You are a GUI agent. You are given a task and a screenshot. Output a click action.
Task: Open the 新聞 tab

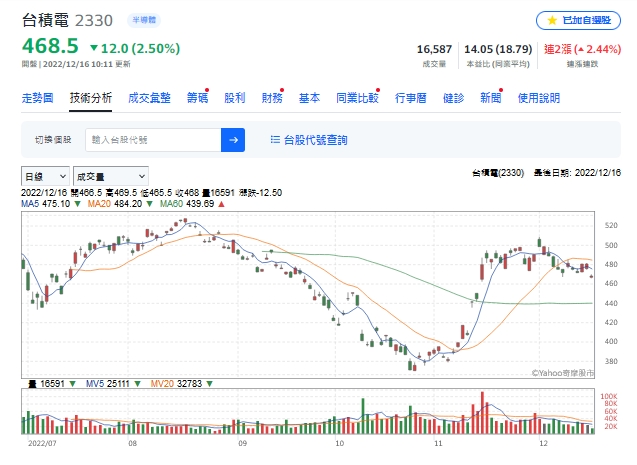(x=491, y=98)
